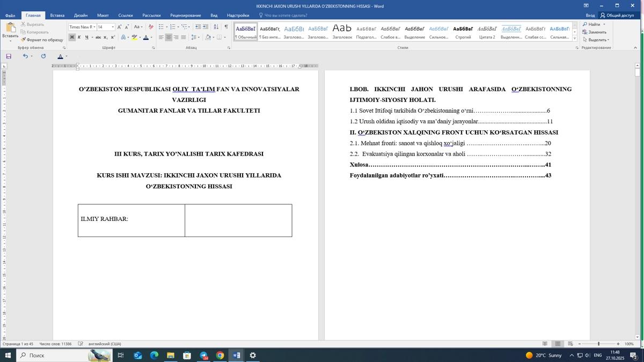Click the 'Что вы хотите сделать?' search field
The height and width of the screenshot is (362, 644).
pyautogui.click(x=286, y=16)
